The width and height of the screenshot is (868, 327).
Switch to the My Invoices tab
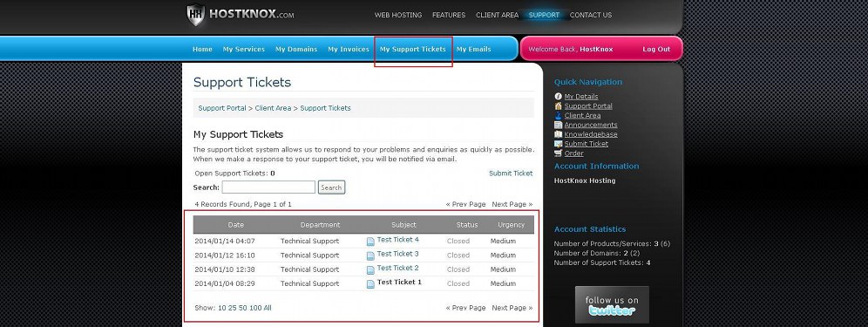[x=349, y=50]
